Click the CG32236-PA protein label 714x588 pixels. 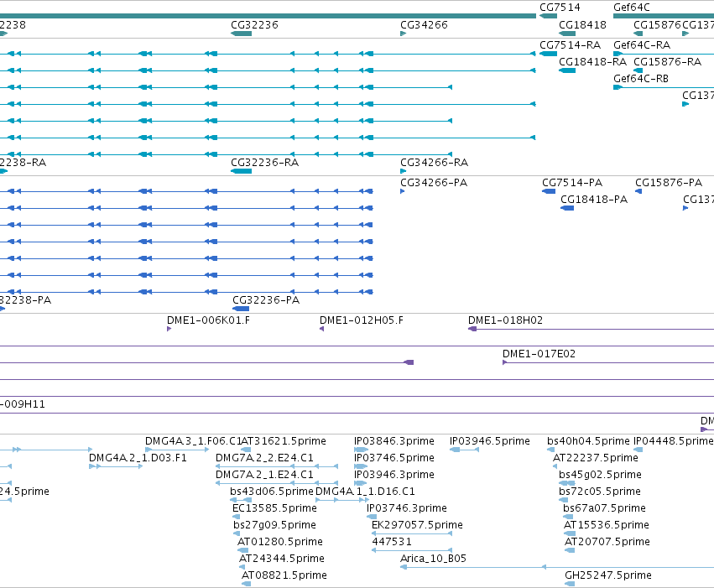coord(266,300)
